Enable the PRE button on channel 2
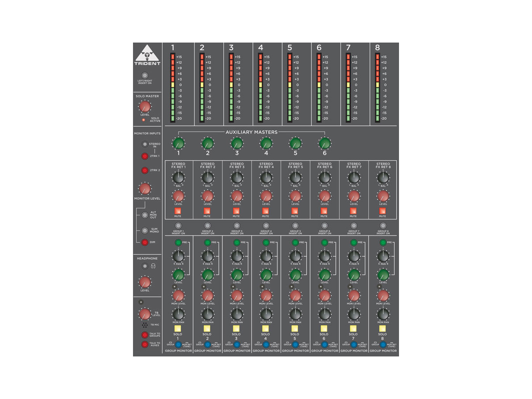532x399 pixels. tap(207, 243)
